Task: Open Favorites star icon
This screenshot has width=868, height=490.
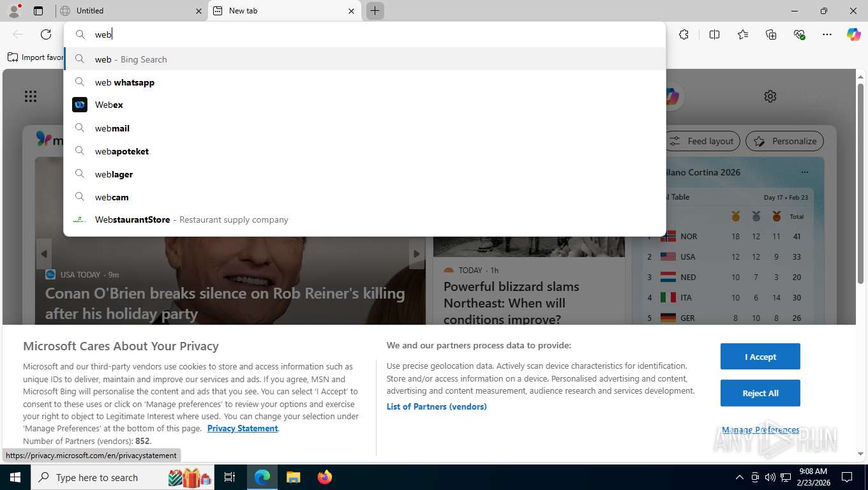Action: click(743, 34)
